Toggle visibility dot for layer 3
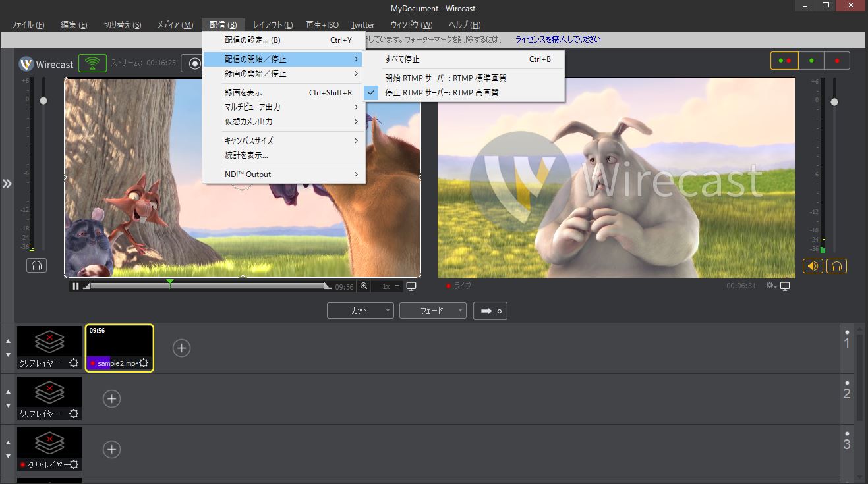Viewport: 868px width, 484px height. coord(848,433)
